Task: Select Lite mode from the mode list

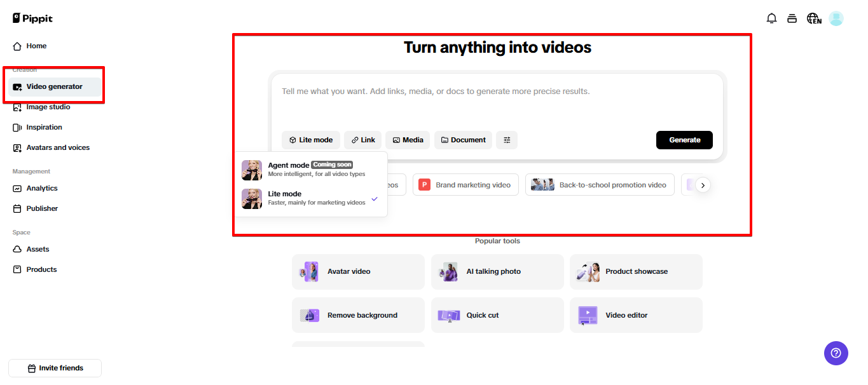Action: 299,198
